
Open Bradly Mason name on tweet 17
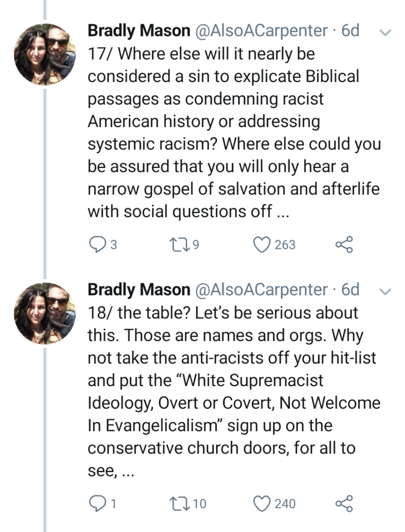(139, 31)
